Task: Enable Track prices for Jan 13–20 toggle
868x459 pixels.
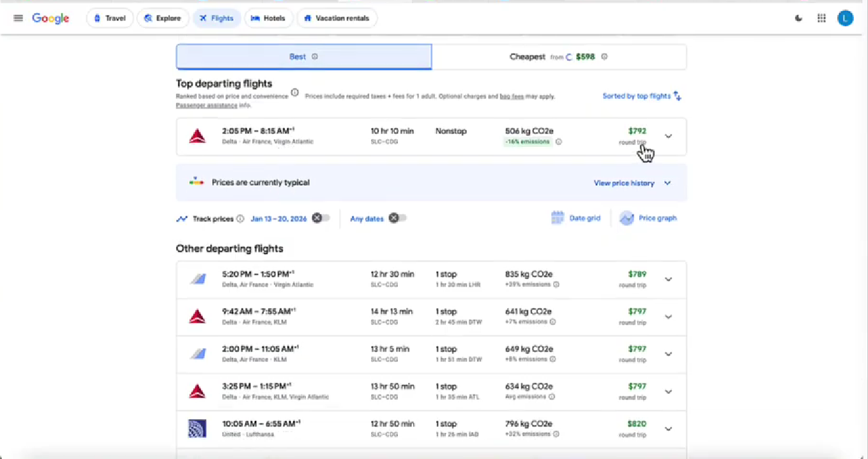Action: (321, 218)
